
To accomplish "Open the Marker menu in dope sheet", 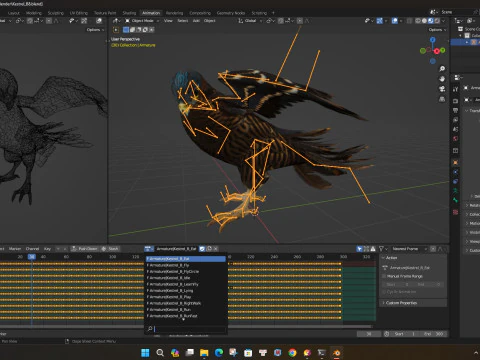I will [x=15, y=249].
